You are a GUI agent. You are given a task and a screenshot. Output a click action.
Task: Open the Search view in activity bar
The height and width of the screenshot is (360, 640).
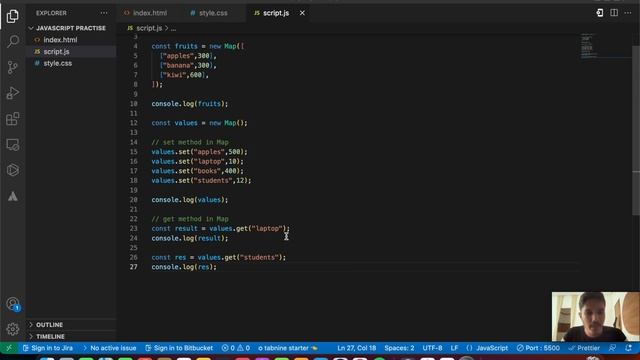click(13, 41)
